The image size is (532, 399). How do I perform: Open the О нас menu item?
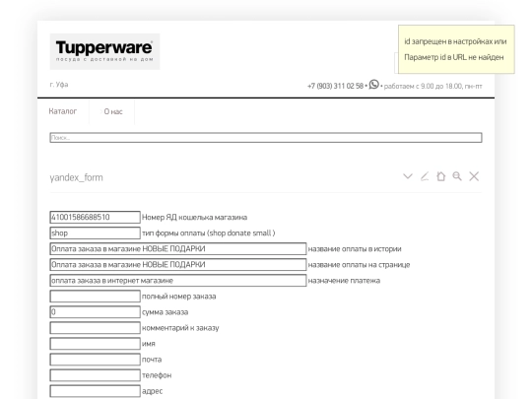click(113, 111)
